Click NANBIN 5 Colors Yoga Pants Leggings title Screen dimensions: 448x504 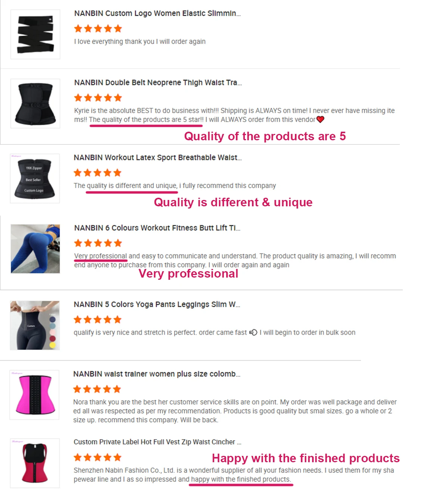156,304
